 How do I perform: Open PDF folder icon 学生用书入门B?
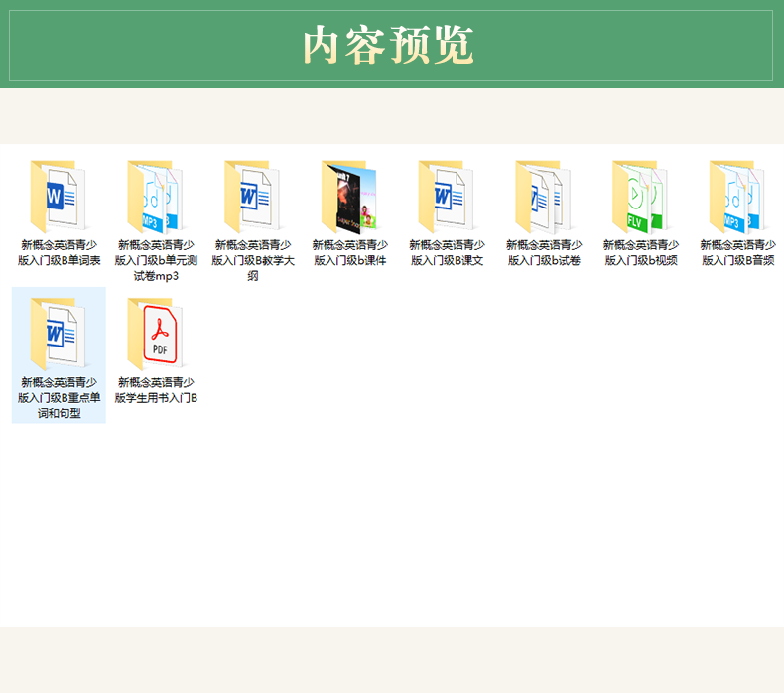[x=155, y=334]
